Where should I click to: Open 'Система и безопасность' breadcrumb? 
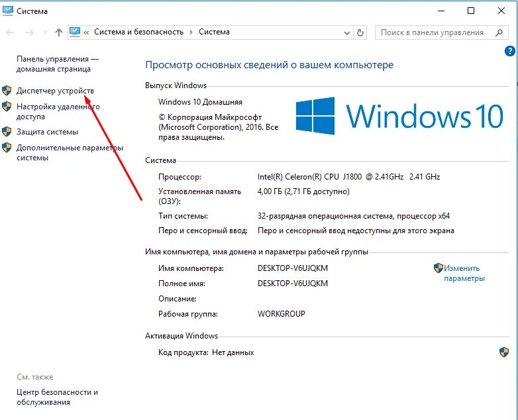tap(138, 32)
